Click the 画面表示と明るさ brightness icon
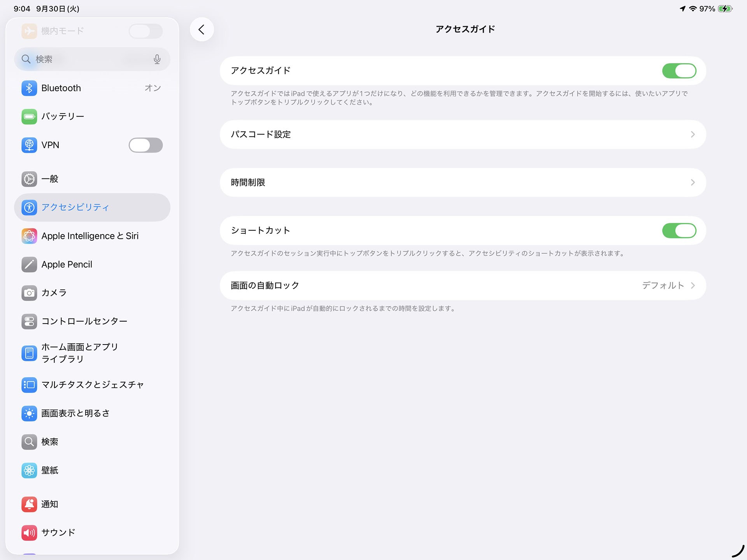 [29, 413]
